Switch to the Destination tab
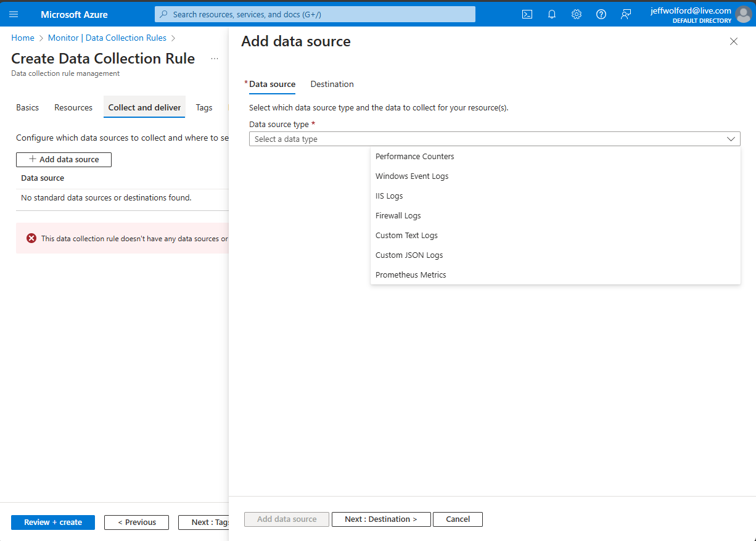The height and width of the screenshot is (541, 756). [332, 84]
